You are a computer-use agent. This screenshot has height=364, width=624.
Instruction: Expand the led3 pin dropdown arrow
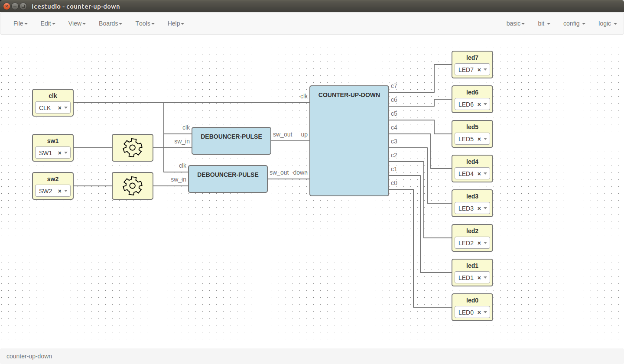(x=485, y=208)
